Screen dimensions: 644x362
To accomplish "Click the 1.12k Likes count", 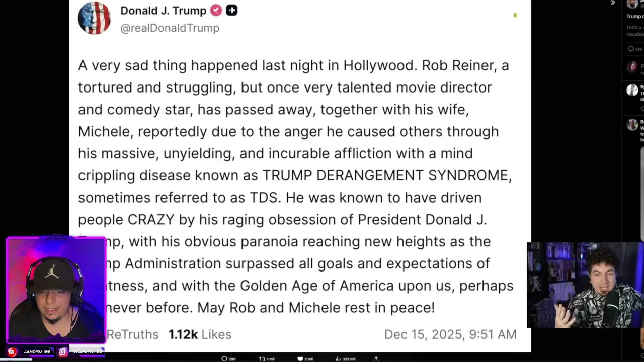I will click(x=200, y=334).
